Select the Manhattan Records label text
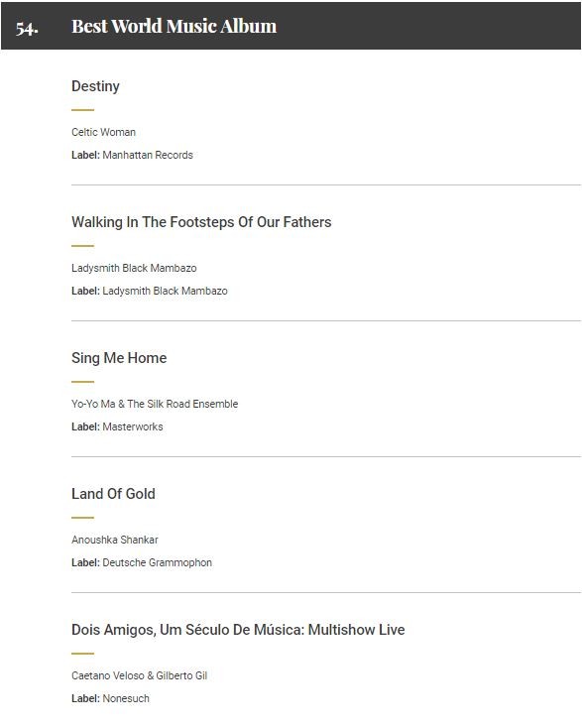Screen dimensions: 582x728 pos(148,155)
